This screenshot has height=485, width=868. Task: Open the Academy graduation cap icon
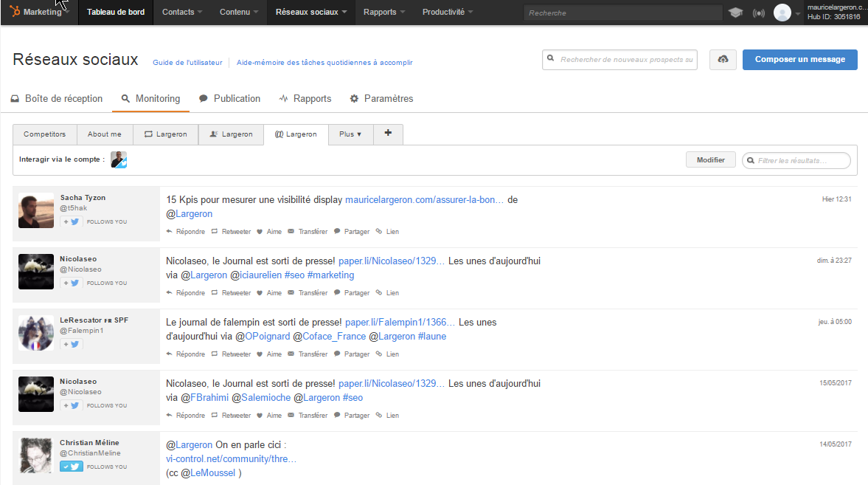click(x=735, y=13)
